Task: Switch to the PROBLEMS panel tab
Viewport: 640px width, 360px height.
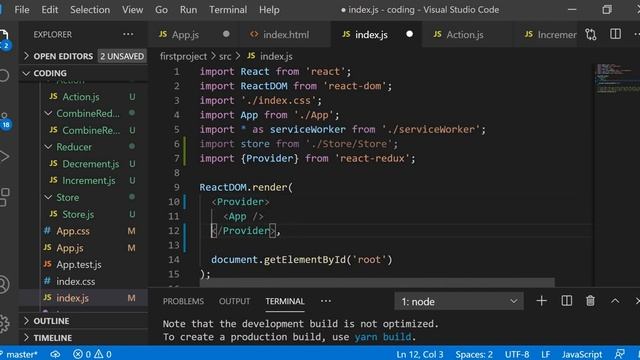Action: 183,301
